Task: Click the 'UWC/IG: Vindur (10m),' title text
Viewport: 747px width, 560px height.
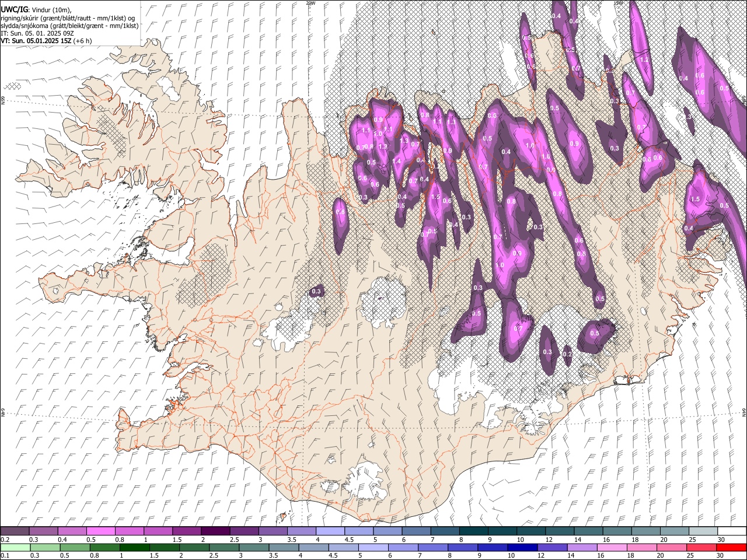Action: [x=35, y=9]
